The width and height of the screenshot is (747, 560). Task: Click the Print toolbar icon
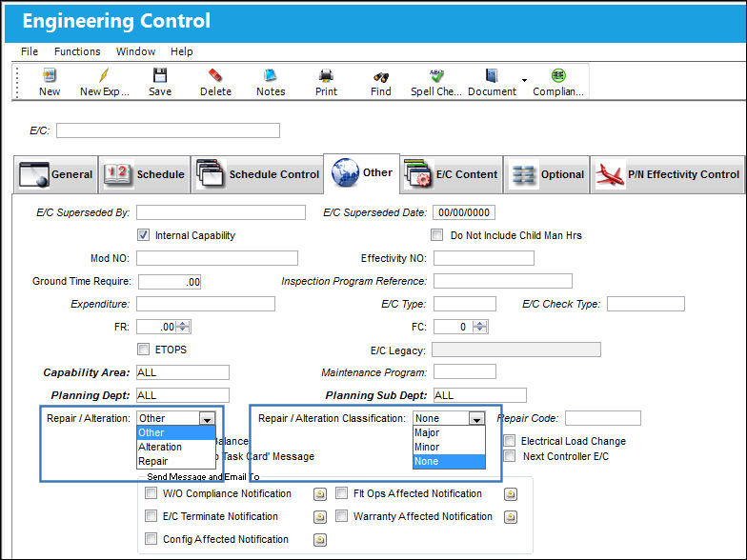point(326,75)
